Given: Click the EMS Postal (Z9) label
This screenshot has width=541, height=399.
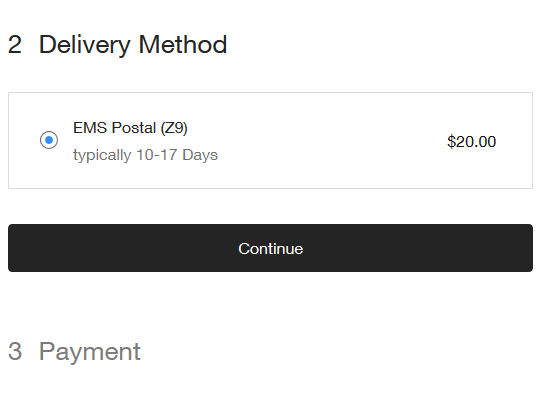Looking at the screenshot, I should (x=130, y=128).
